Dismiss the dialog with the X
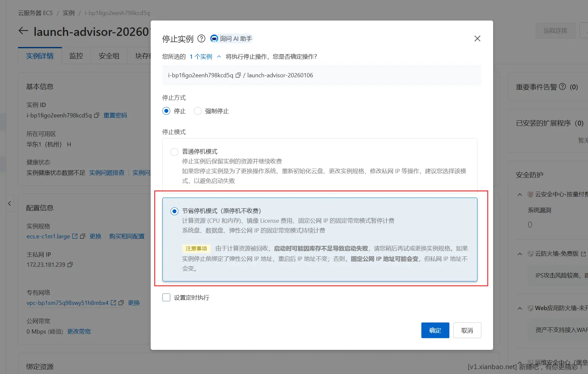The height and width of the screenshot is (374, 588). tap(477, 38)
